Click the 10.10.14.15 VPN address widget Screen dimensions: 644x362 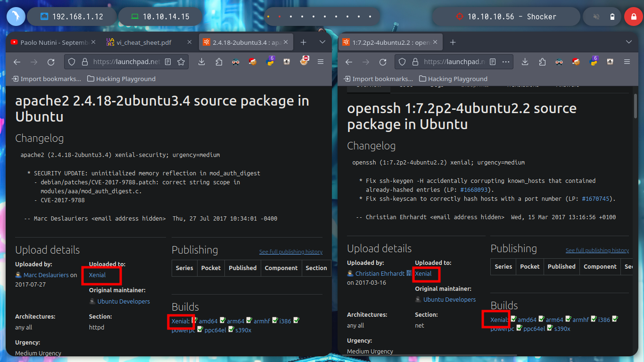(x=160, y=16)
